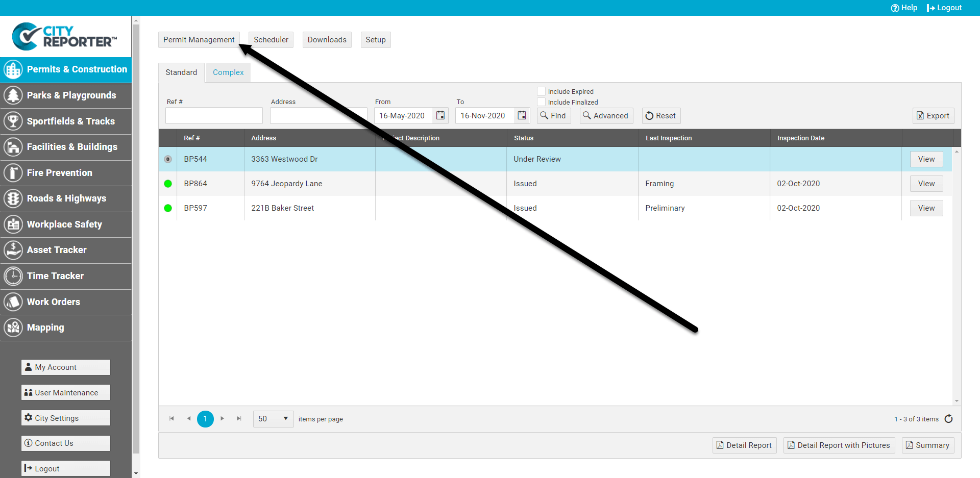Enable the Include Expired checkbox
Screen dimensions: 980x478
542,91
